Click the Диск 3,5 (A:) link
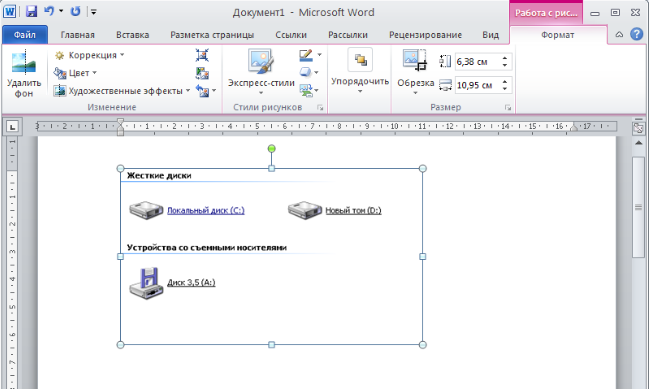 [x=191, y=282]
